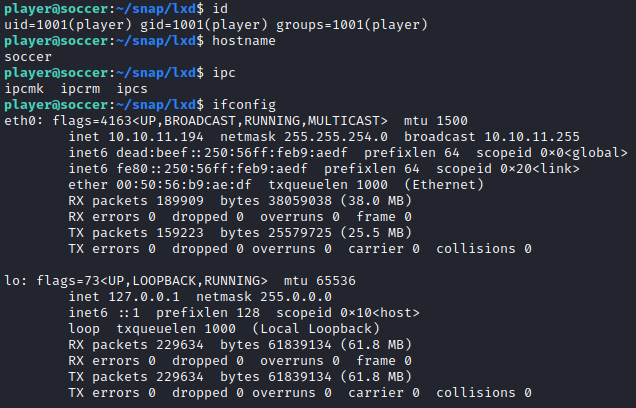Click the 'hostname' command text

244,41
